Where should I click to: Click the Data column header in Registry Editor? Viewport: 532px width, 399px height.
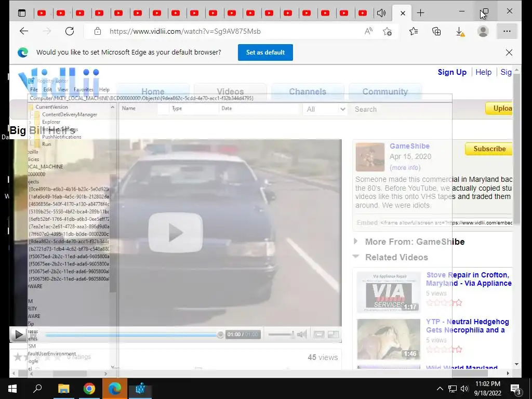click(260, 108)
